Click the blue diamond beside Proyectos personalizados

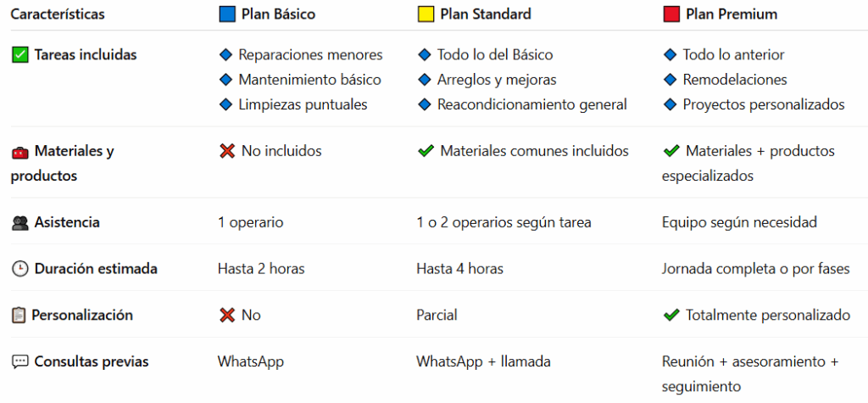pos(670,105)
